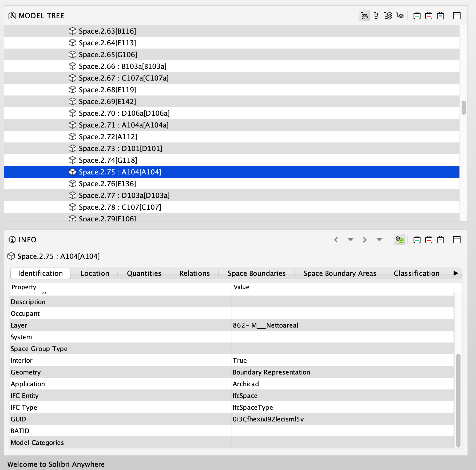Maximize the Model Tree panel window
Viewport: 476px width, 470px height.
[x=457, y=16]
